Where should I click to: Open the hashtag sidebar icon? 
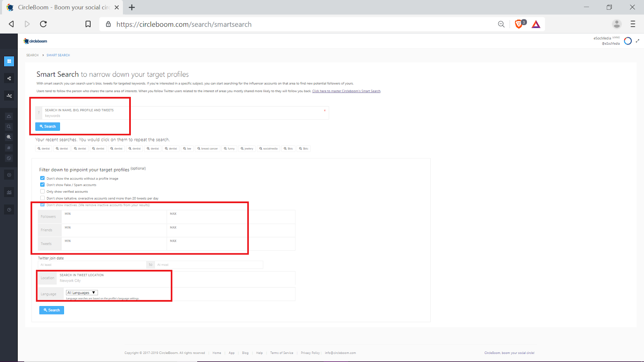point(9,148)
